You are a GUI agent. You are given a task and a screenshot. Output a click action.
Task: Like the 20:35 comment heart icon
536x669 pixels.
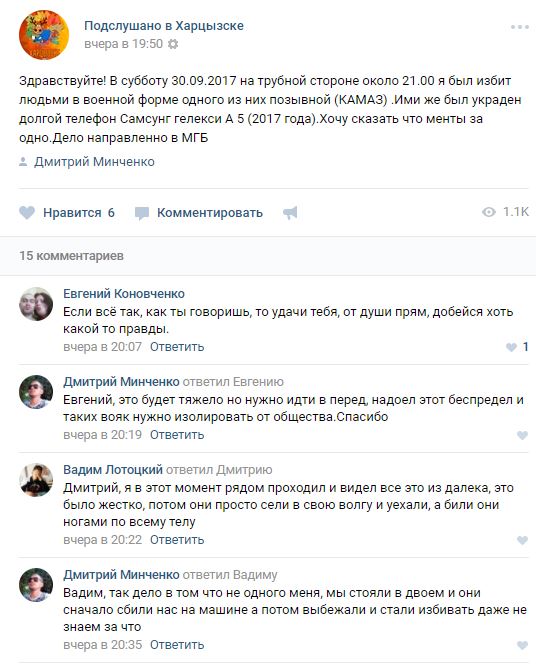pos(522,645)
